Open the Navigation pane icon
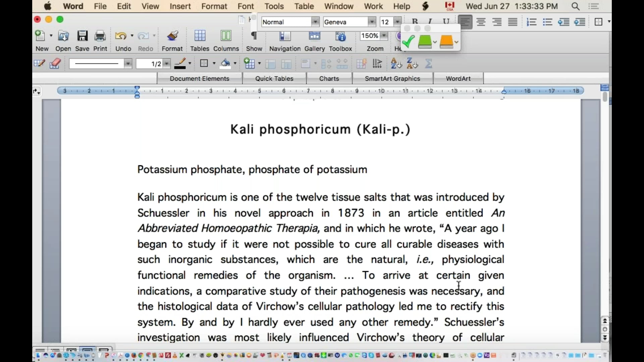 284,36
